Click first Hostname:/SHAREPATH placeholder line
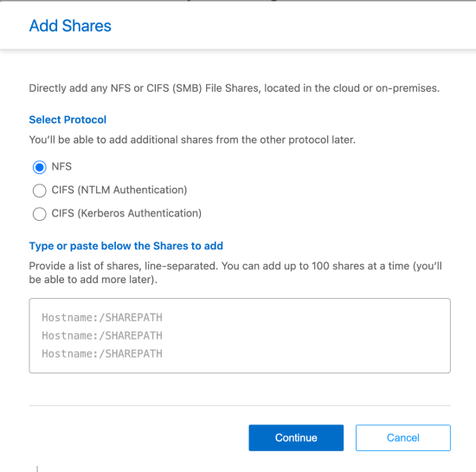 click(102, 317)
